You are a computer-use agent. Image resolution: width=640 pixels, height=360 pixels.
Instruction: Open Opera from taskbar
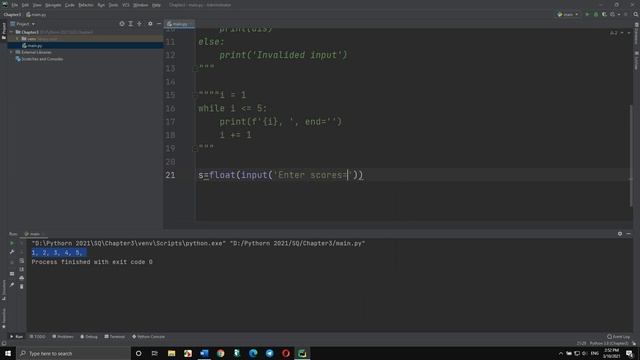tap(286, 353)
